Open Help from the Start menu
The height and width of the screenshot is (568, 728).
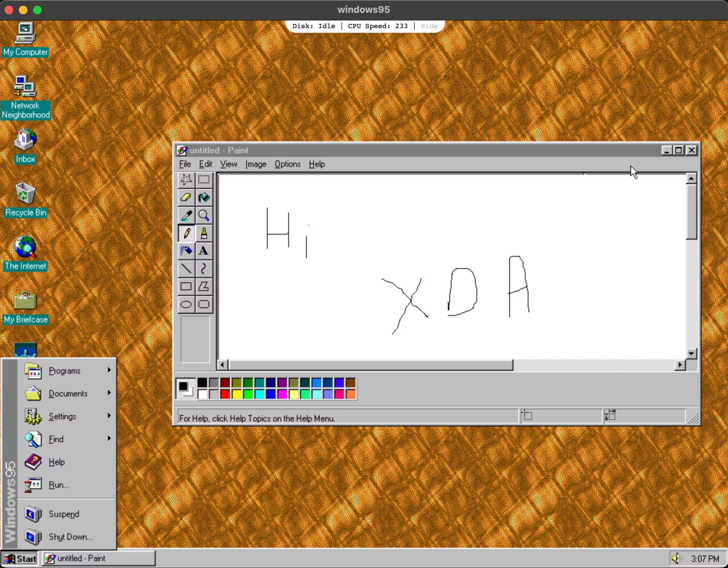(67, 462)
